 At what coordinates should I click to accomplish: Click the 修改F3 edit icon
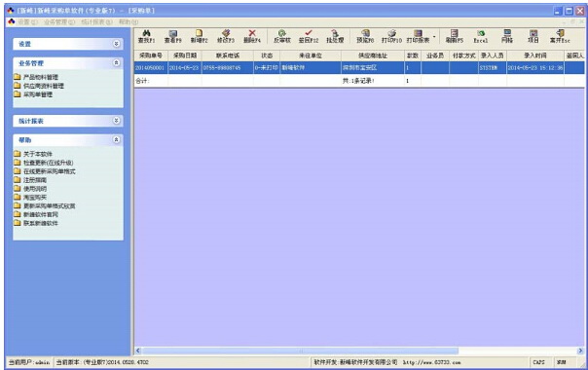226,36
